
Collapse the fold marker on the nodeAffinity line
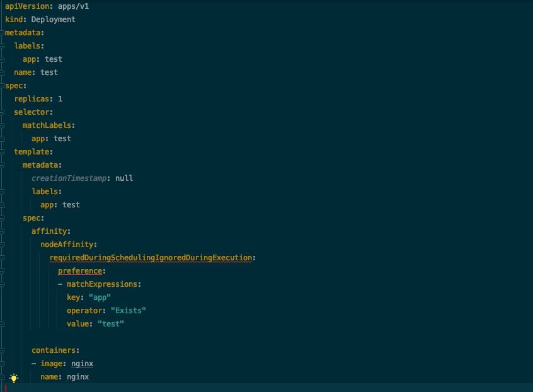click(2, 245)
